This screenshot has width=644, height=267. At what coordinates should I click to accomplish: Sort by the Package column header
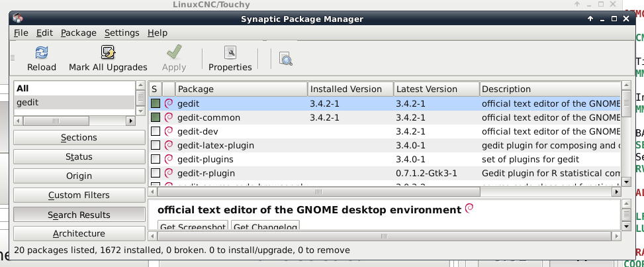point(242,89)
